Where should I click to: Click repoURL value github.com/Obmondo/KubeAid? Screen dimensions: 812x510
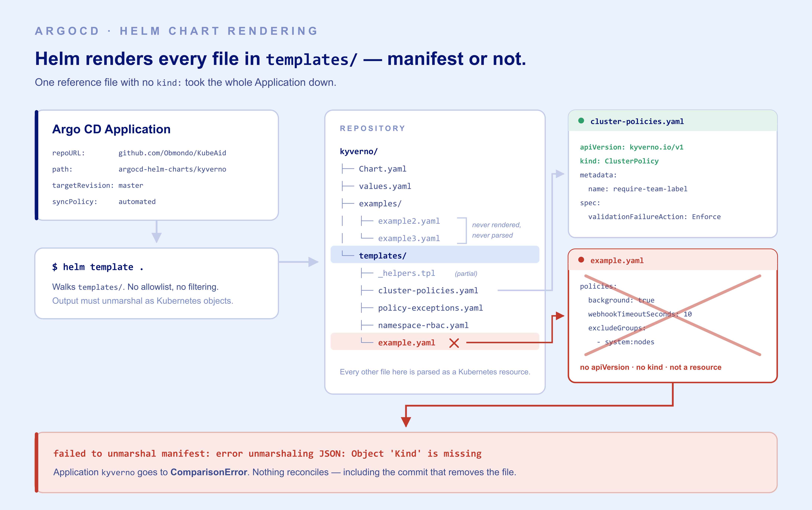(172, 153)
